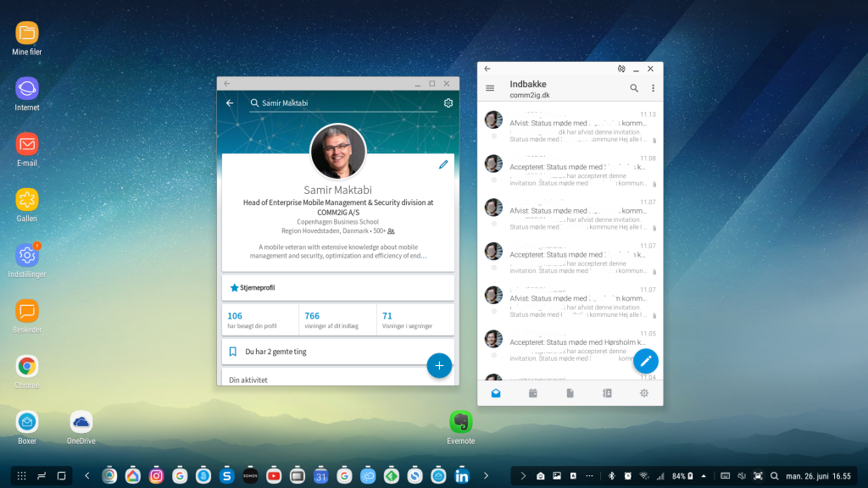
Task: Toggle Wi-Fi from the status tray
Action: click(644, 476)
